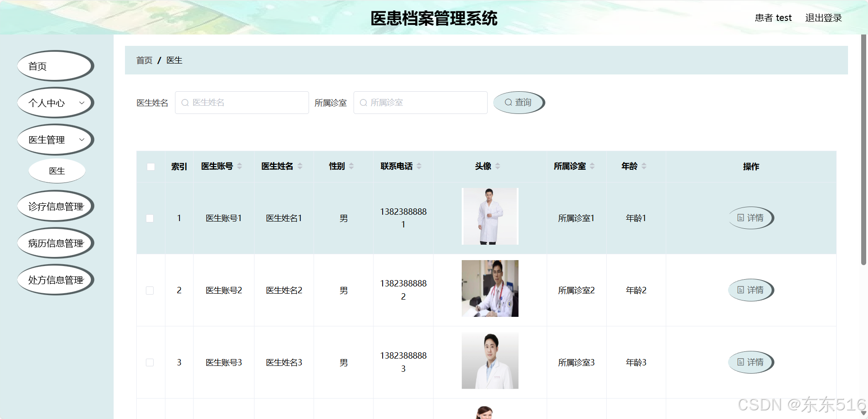The image size is (868, 419).
Task: Focus the 所属诊室 input field
Action: 420,103
